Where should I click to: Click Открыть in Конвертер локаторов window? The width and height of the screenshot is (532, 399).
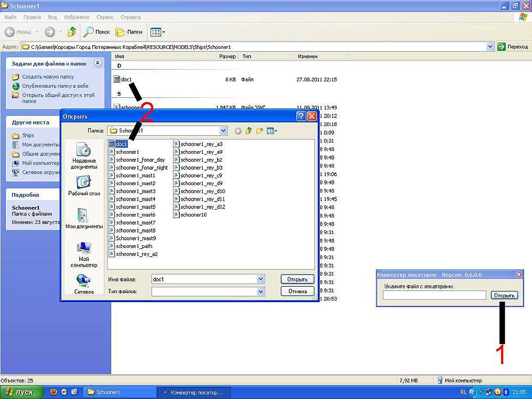(x=504, y=295)
